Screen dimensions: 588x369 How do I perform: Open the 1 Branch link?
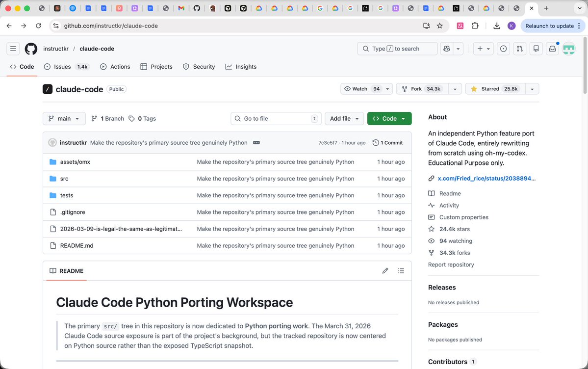[x=108, y=119]
